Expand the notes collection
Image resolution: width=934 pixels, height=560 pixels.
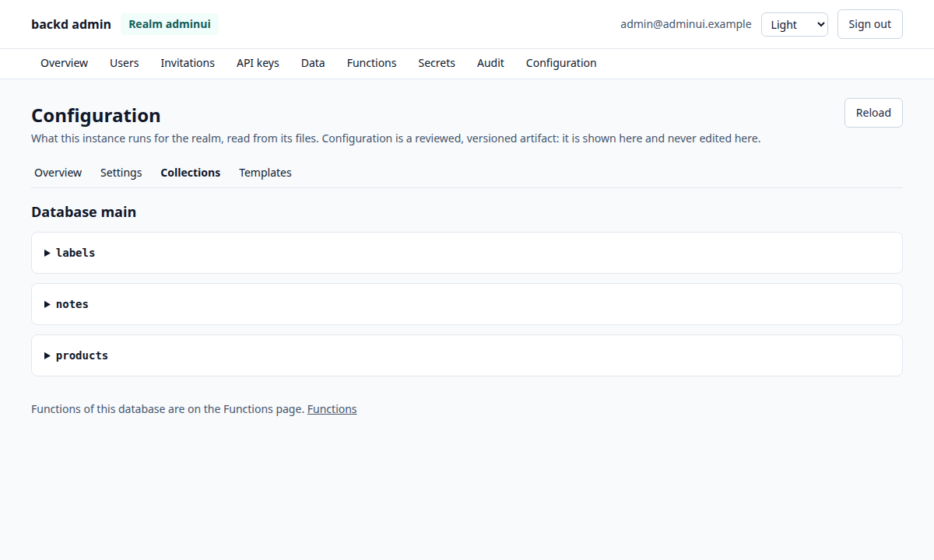tap(466, 304)
